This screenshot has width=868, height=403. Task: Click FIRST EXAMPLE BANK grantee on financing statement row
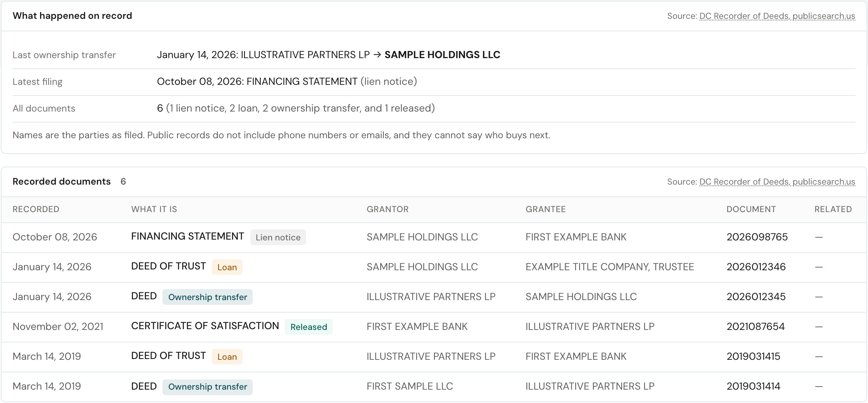576,237
